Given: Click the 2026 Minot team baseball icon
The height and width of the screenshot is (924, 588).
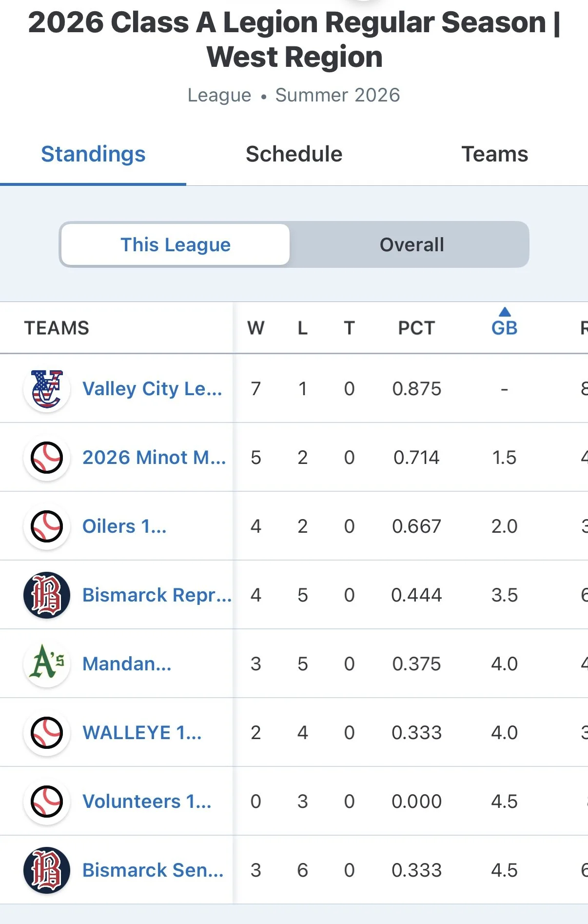Looking at the screenshot, I should pos(47,458).
